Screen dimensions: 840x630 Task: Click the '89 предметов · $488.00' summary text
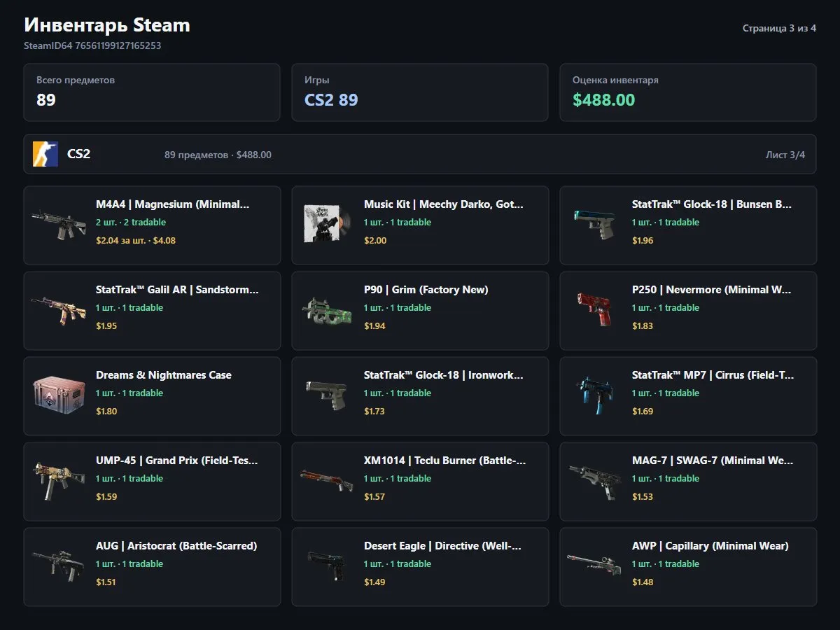click(x=218, y=155)
